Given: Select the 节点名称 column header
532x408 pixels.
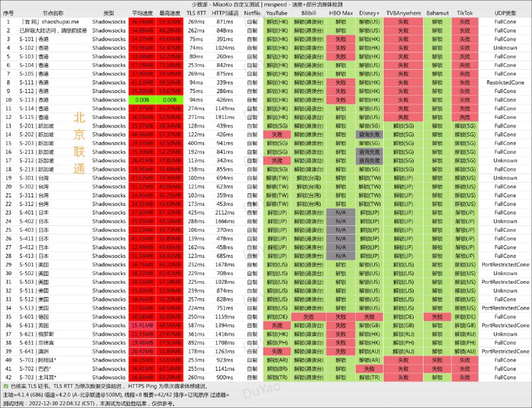Looking at the screenshot, I should coord(53,13).
